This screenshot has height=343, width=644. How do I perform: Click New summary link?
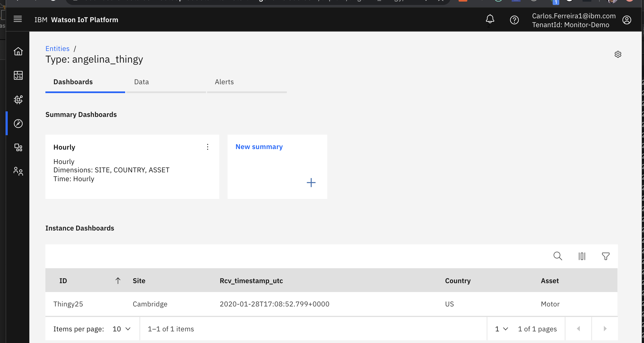pos(259,147)
